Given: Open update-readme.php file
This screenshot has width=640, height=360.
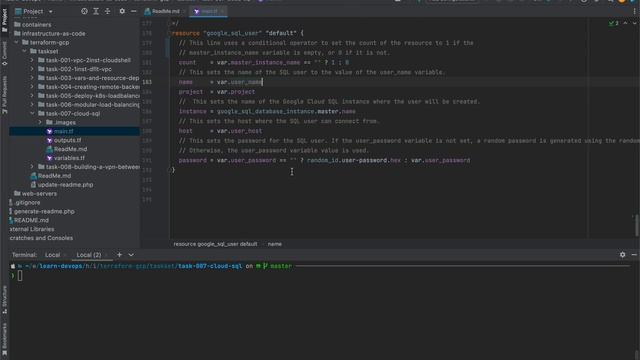Looking at the screenshot, I should coord(65,185).
